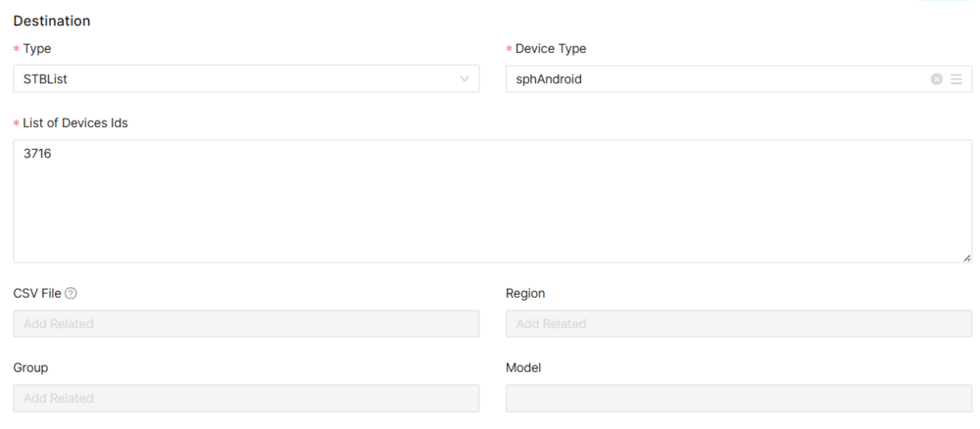980x429 pixels.
Task: Click the Model label
Action: click(523, 367)
